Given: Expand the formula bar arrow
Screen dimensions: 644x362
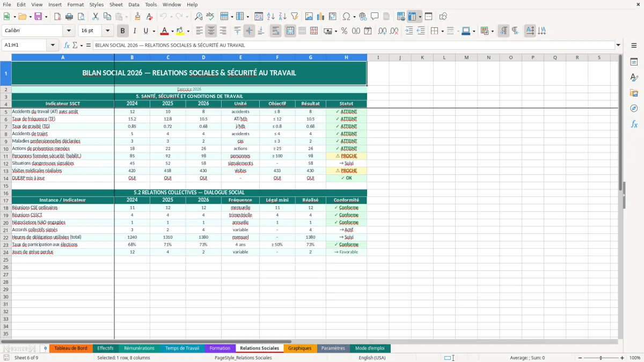Looking at the screenshot, I should pos(618,45).
